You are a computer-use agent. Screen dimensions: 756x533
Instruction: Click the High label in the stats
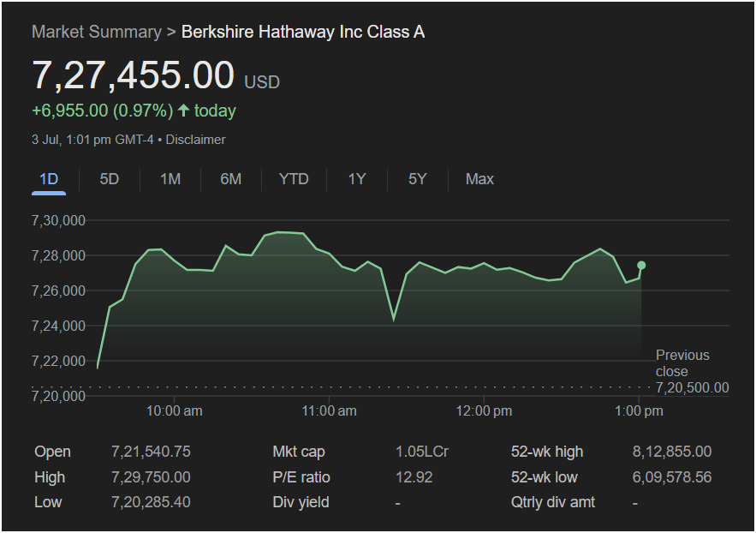[50, 477]
